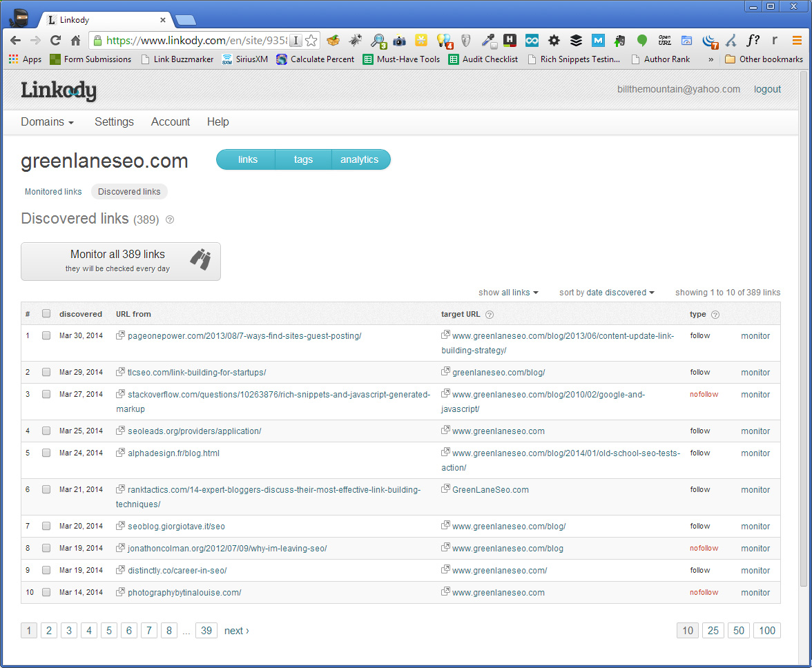
Task: Open the Buffer stacked layers extension
Action: (x=576, y=40)
